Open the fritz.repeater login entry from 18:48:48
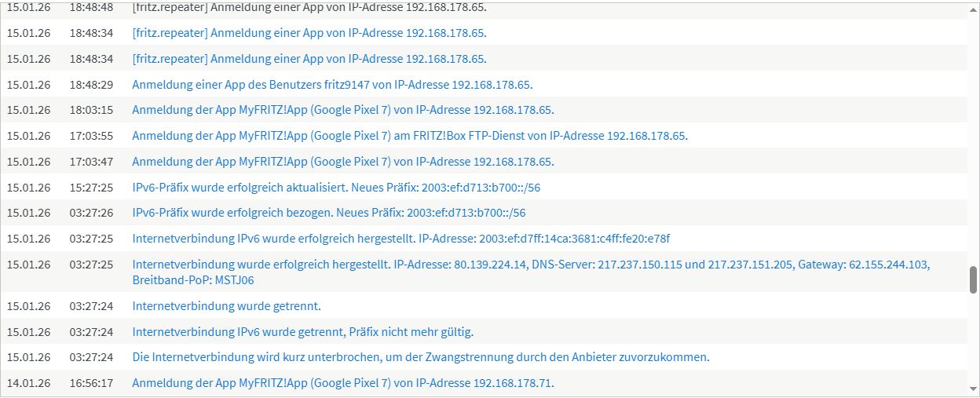This screenshot has height=398, width=980. (x=309, y=8)
